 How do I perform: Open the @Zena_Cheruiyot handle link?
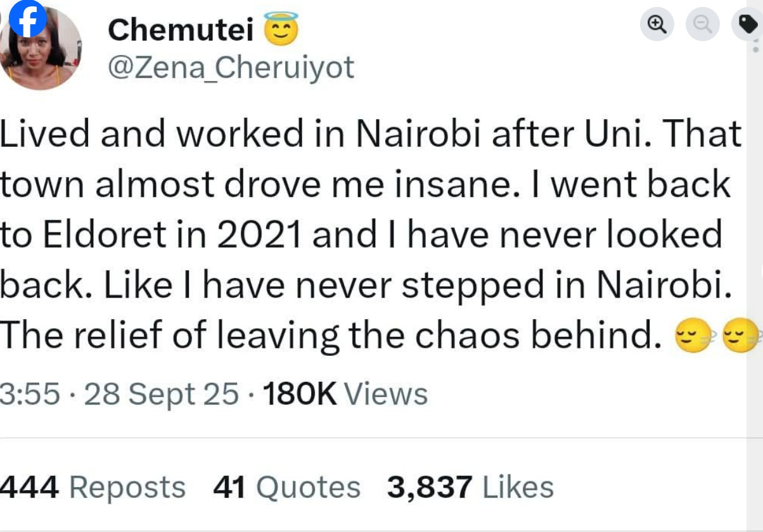pos(231,67)
